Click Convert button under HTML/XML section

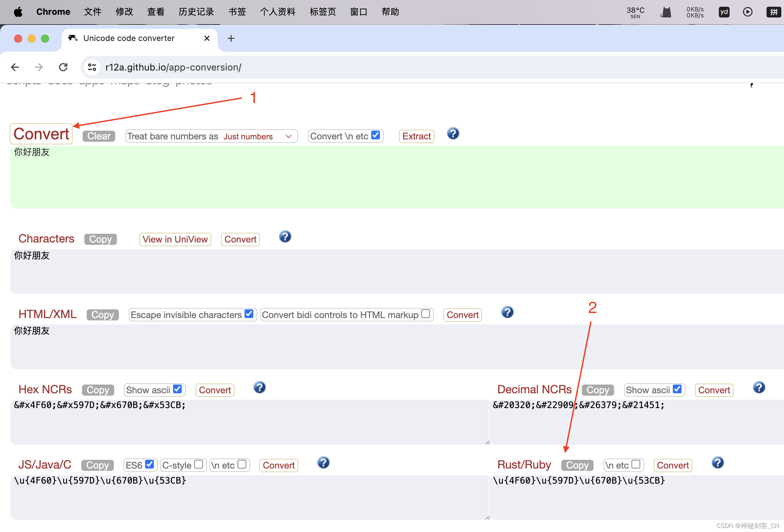coord(463,315)
